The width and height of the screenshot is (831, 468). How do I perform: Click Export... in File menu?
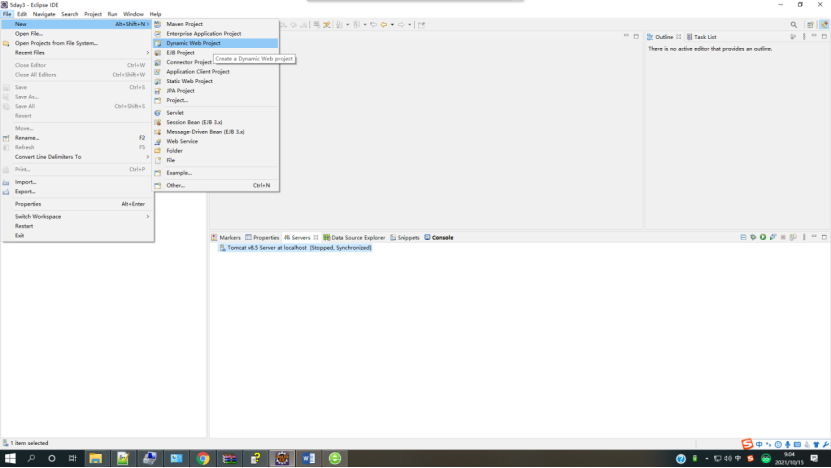coord(77,191)
